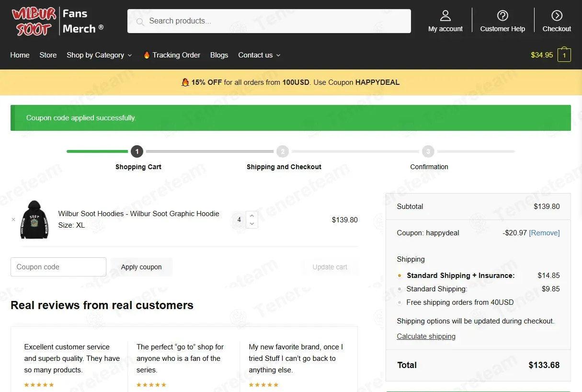Click the HAPPYDEAL coupon promo banner text
Viewport: 582px width, 392px height.
(x=290, y=82)
